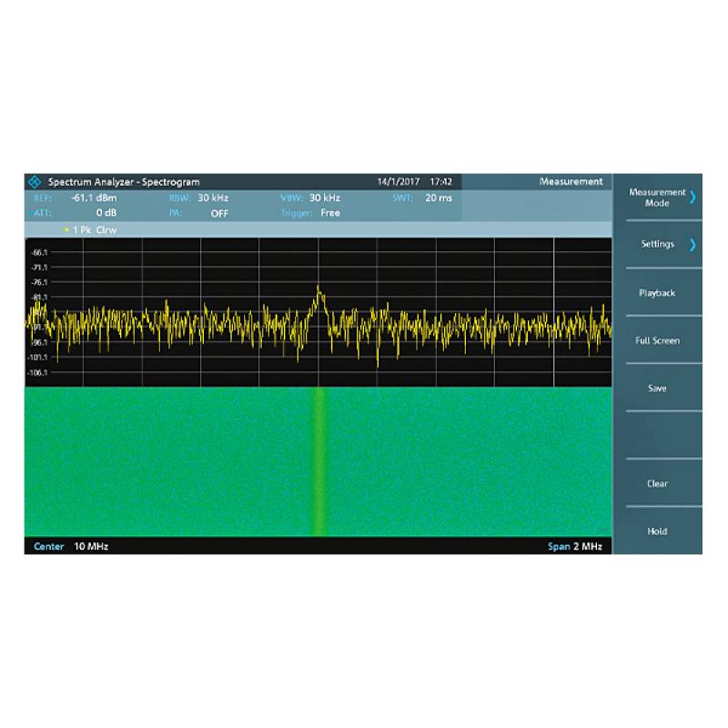Screen dimensions: 728x728
Task: Switch to Full Screen view
Action: 657,340
